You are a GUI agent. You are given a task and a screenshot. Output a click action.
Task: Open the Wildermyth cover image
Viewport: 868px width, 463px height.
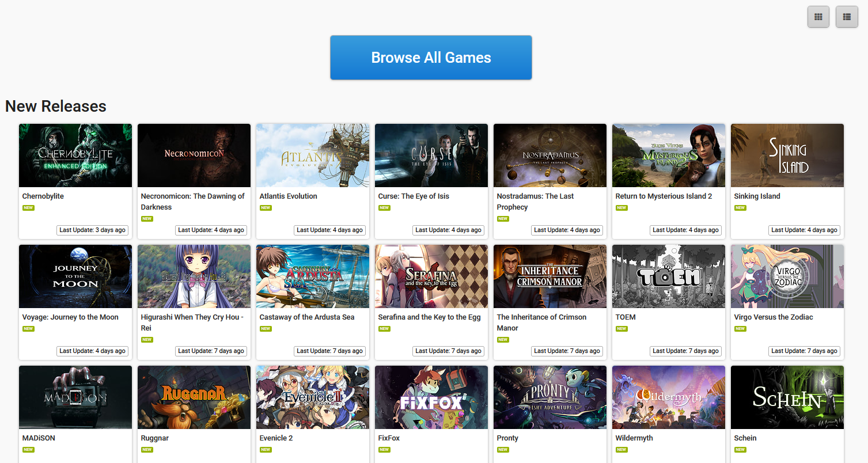click(669, 397)
